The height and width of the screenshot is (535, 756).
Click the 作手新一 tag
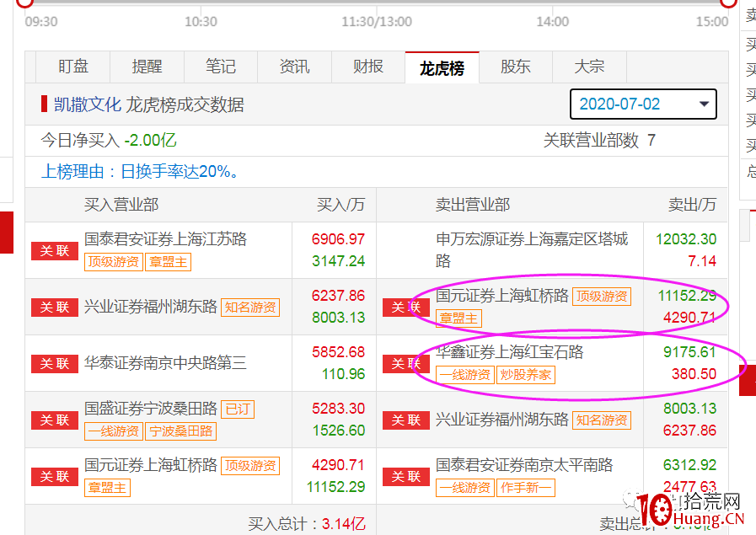525,487
